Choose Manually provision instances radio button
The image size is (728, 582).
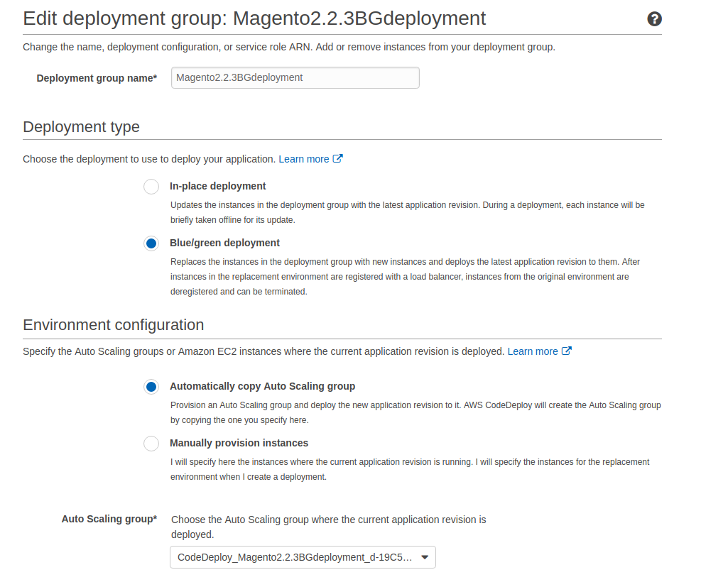coord(151,444)
